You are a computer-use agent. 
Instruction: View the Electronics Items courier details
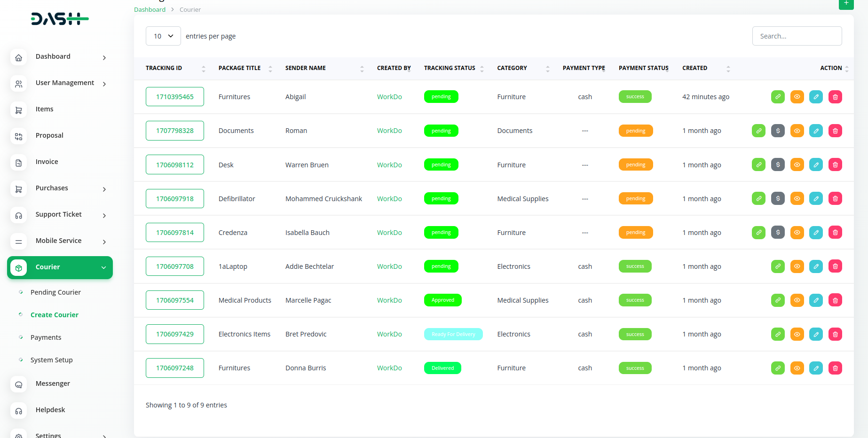pos(797,334)
